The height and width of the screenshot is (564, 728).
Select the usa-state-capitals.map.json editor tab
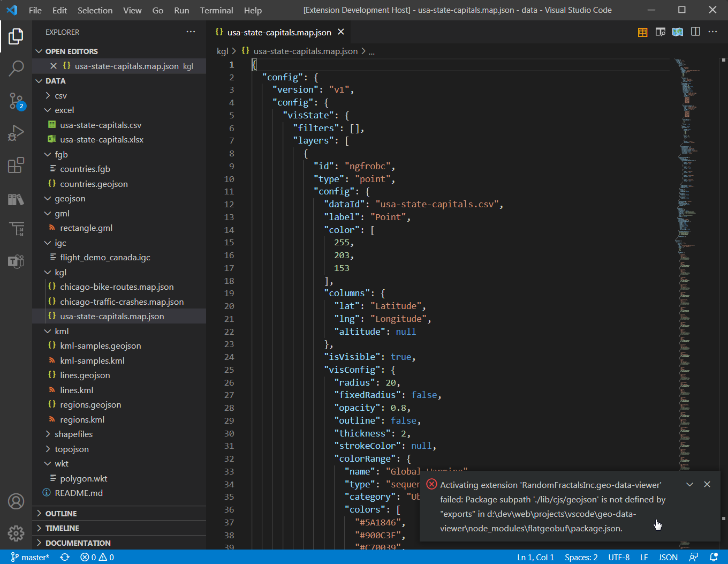(279, 32)
